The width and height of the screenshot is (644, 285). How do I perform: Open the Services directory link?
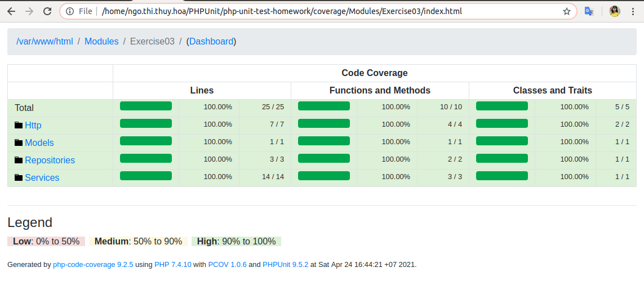tap(42, 178)
